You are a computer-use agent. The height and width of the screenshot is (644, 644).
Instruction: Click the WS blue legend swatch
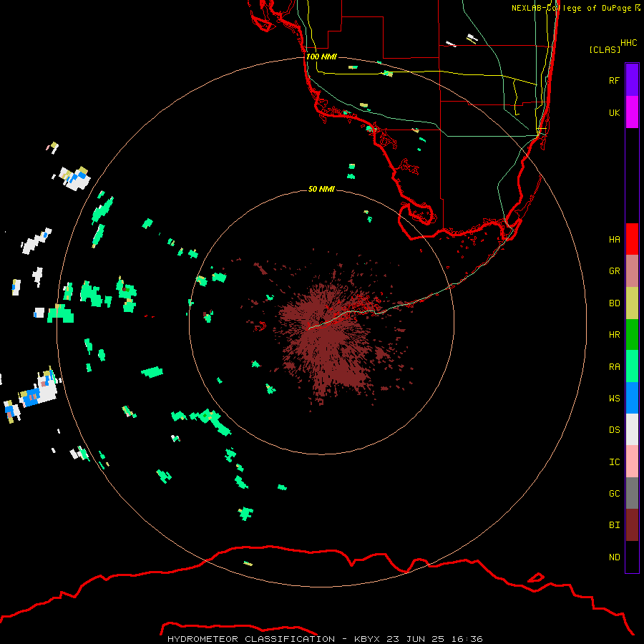[632, 398]
